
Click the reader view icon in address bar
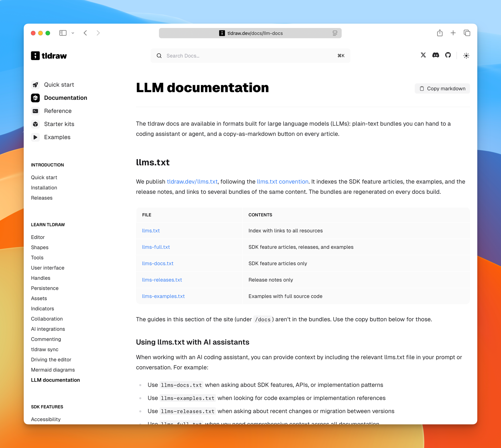click(x=335, y=33)
